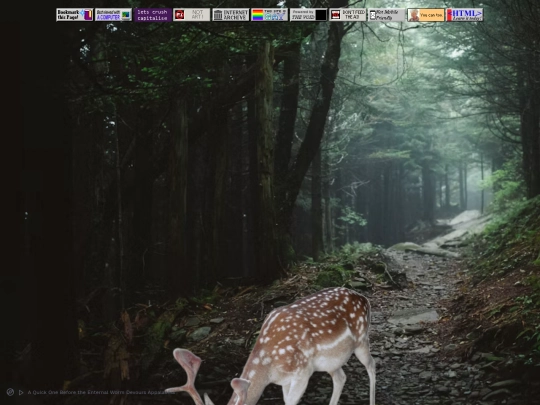Click the 'lets crush capitalism' purple badge

click(153, 15)
